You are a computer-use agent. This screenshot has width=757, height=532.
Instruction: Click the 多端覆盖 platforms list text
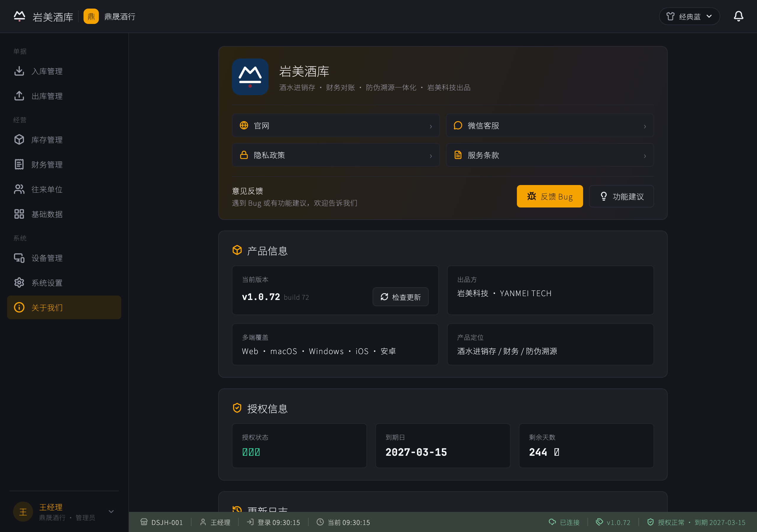pos(319,351)
